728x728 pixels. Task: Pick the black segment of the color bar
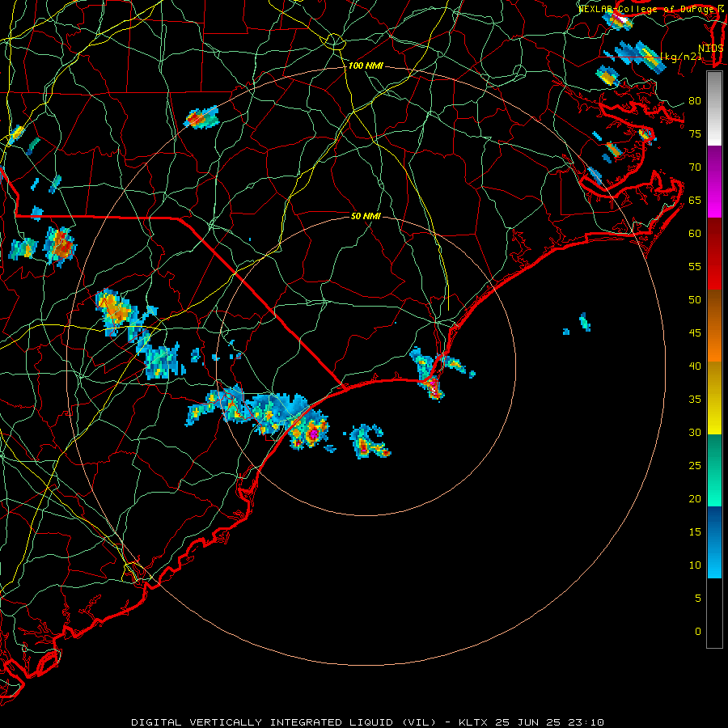point(714,613)
